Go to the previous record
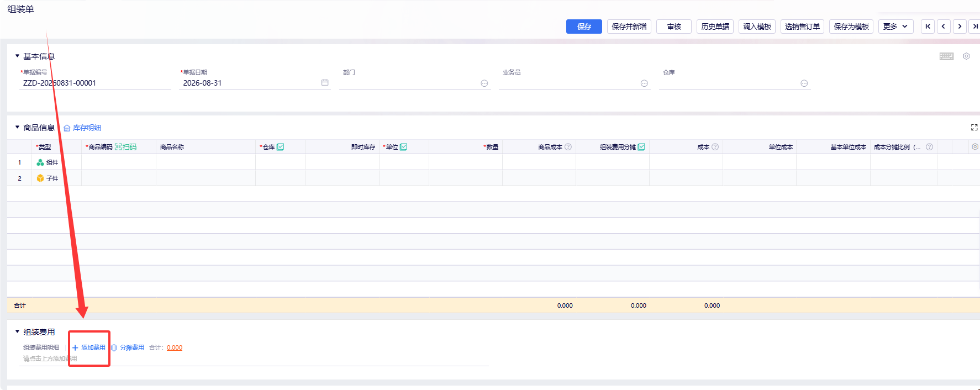Image resolution: width=980 pixels, height=390 pixels. pos(944,27)
